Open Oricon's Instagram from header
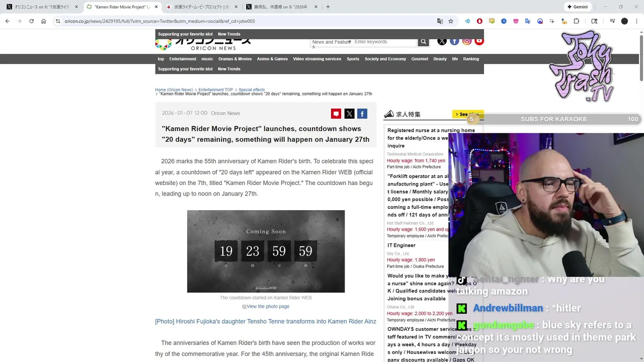644x362 pixels. (467, 41)
